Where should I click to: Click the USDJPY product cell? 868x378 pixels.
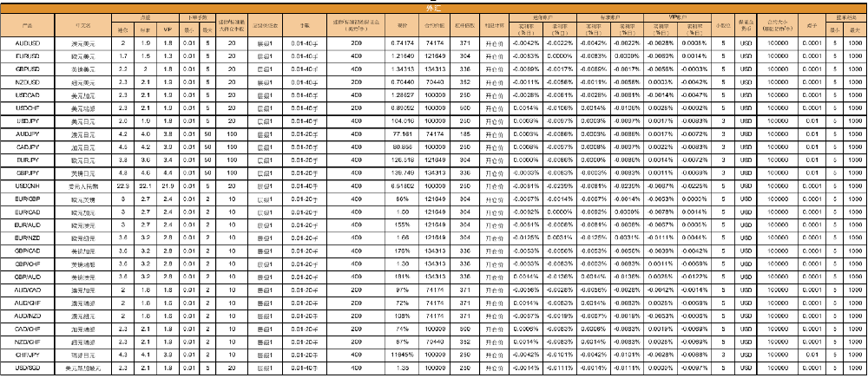tap(27, 121)
